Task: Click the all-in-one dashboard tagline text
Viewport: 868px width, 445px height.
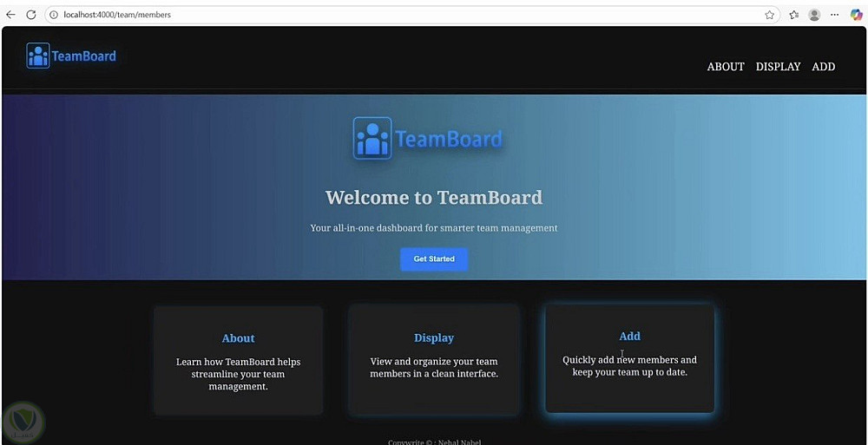Action: pos(434,227)
